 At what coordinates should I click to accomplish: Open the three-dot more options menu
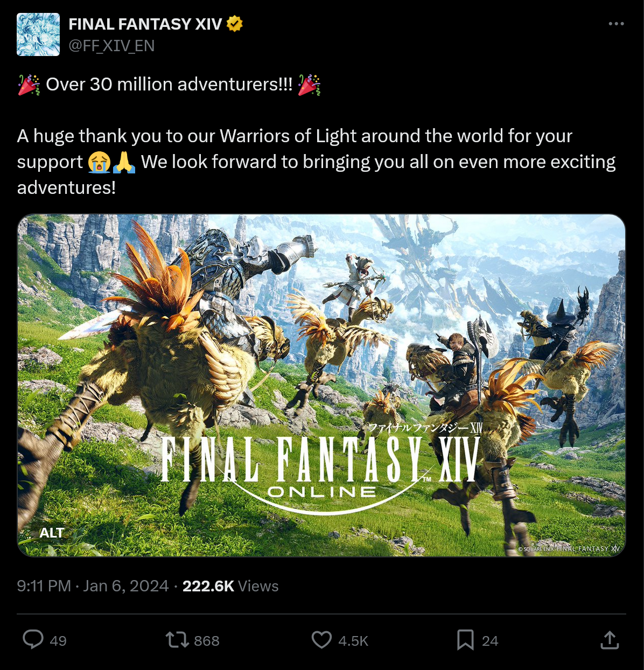(616, 24)
